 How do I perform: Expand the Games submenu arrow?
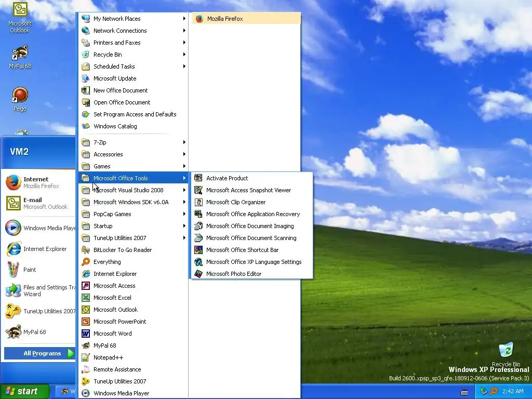tap(184, 166)
